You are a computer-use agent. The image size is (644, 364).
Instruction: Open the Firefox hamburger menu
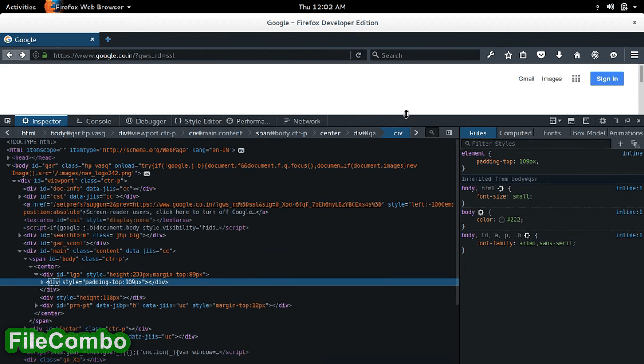point(635,55)
